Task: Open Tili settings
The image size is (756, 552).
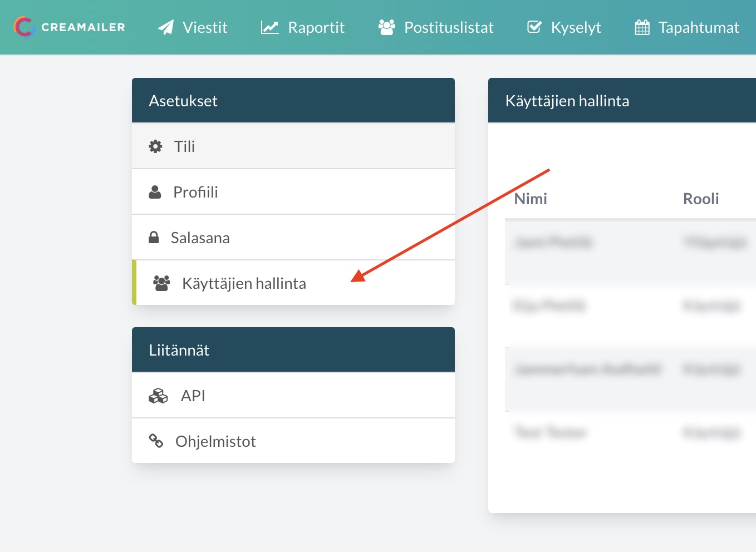Action: pos(293,146)
